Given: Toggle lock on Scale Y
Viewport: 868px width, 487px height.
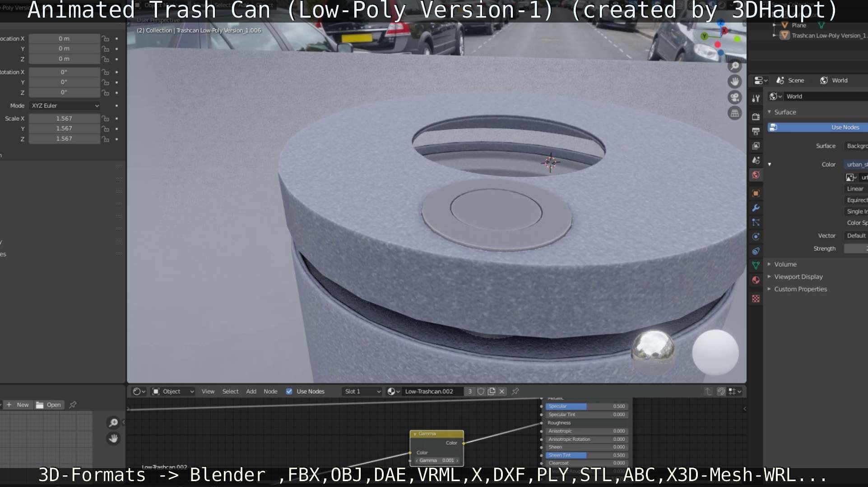Looking at the screenshot, I should pos(105,129).
